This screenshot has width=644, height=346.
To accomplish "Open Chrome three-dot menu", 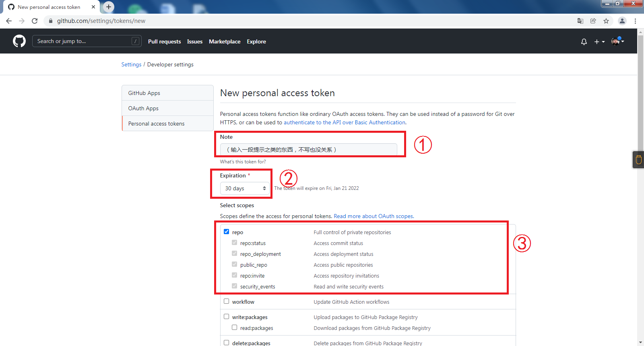I will [636, 21].
